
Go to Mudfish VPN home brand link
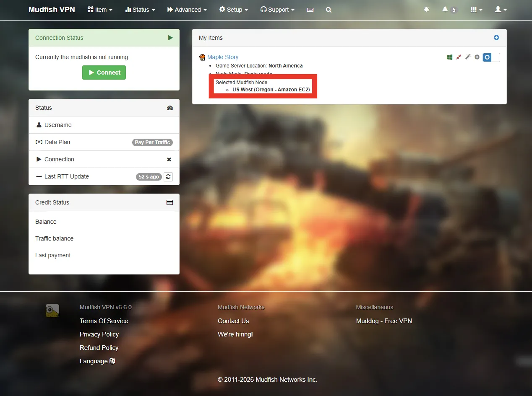pyautogui.click(x=52, y=10)
